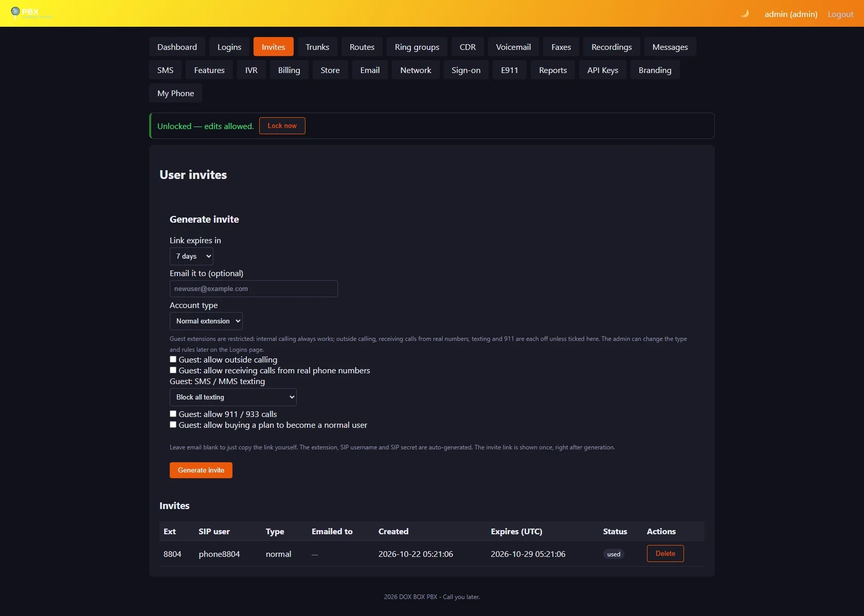864x616 pixels.
Task: Enable Guest: allow outside calling
Action: click(173, 359)
